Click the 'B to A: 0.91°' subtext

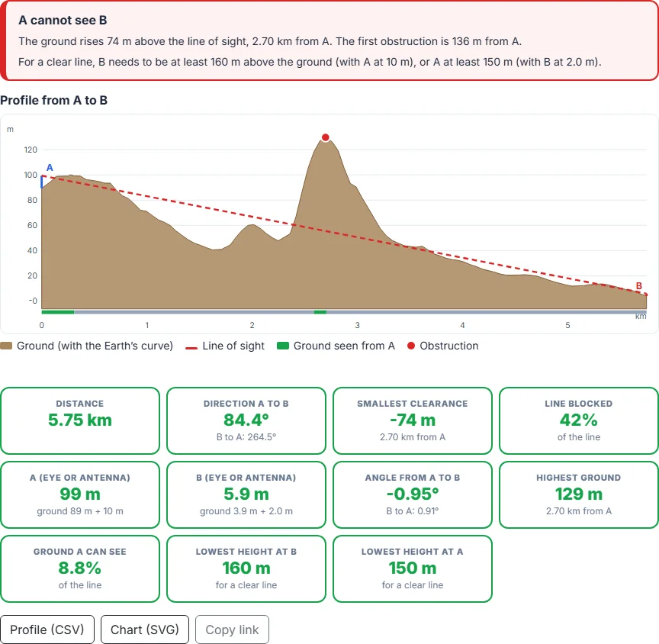(413, 511)
